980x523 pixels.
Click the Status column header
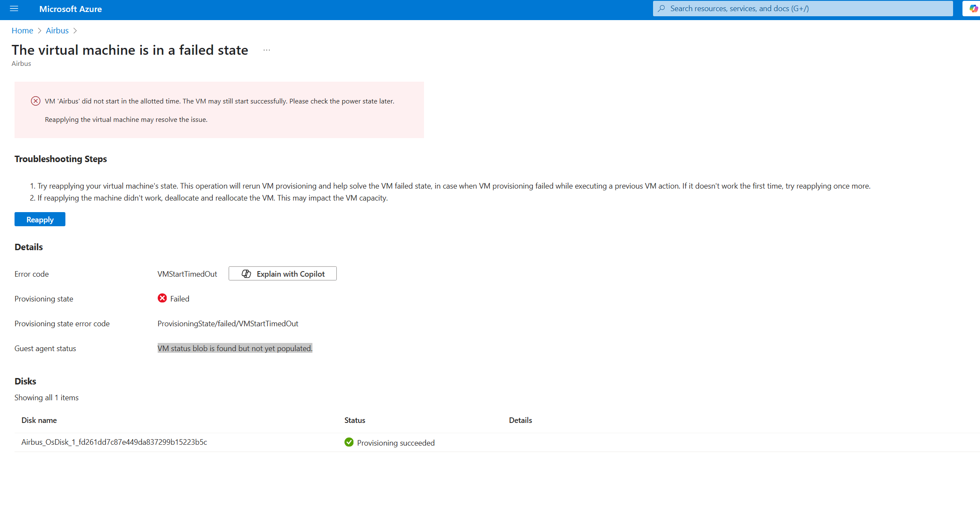click(x=355, y=420)
